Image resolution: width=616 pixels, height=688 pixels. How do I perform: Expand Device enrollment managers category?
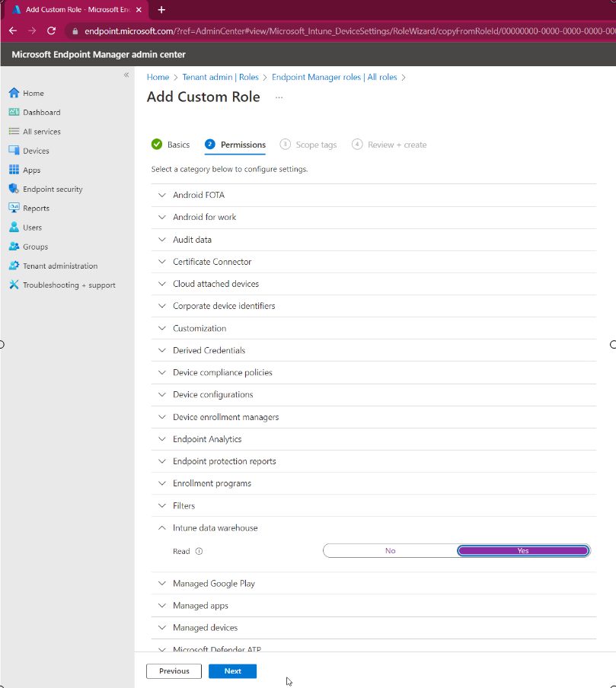(x=374, y=417)
